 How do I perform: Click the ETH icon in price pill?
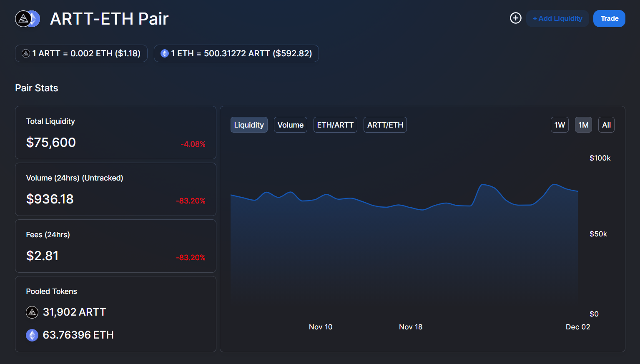tap(165, 53)
